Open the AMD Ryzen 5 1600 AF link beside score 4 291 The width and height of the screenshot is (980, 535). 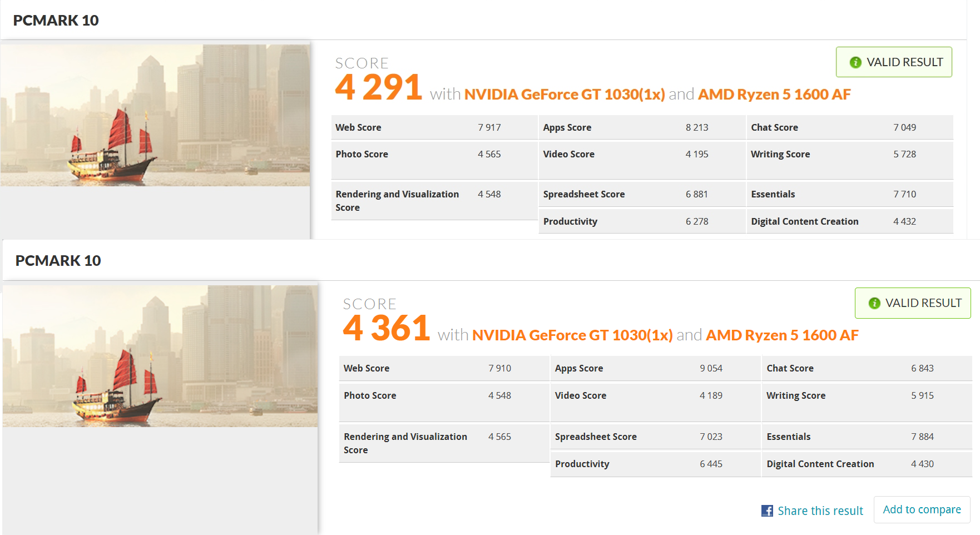774,95
